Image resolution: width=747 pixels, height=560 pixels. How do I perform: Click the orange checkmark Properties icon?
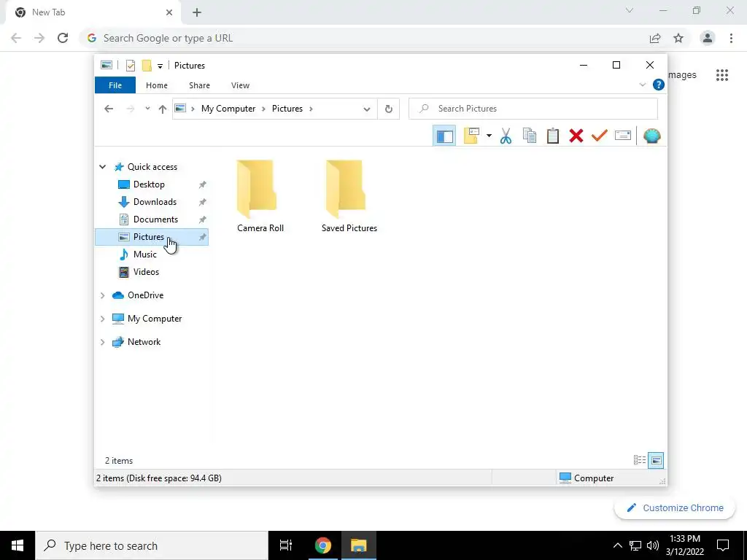600,136
